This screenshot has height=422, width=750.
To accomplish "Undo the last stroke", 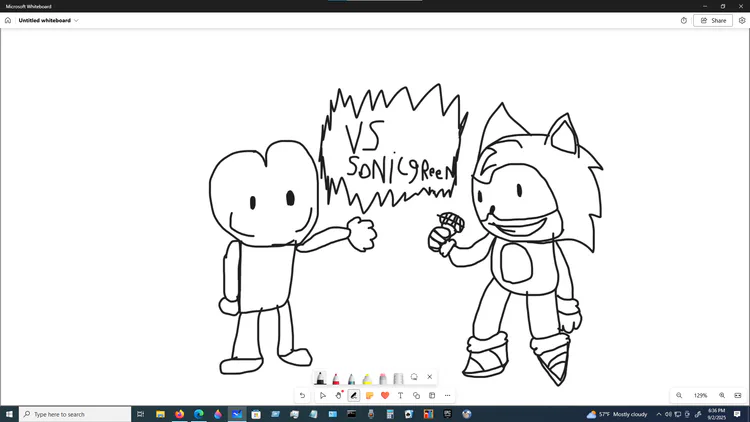I will tap(302, 396).
